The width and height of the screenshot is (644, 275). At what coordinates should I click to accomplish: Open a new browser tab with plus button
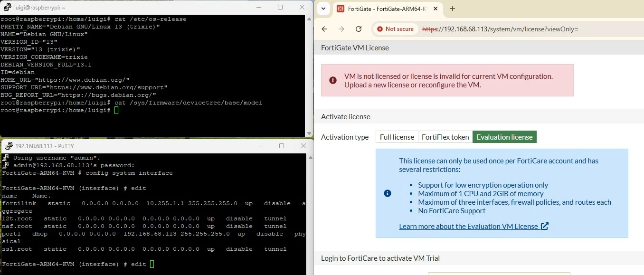pyautogui.click(x=452, y=9)
